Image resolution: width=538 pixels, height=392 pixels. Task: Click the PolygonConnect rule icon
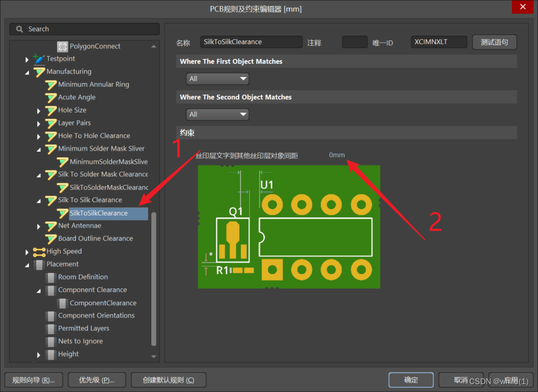pos(63,46)
